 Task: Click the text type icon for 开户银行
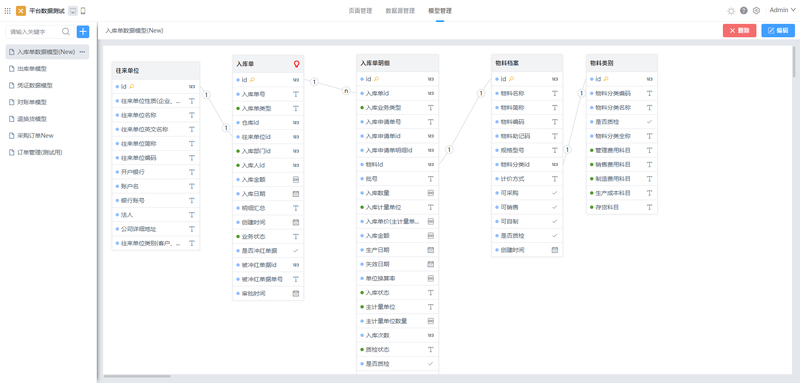(x=192, y=172)
